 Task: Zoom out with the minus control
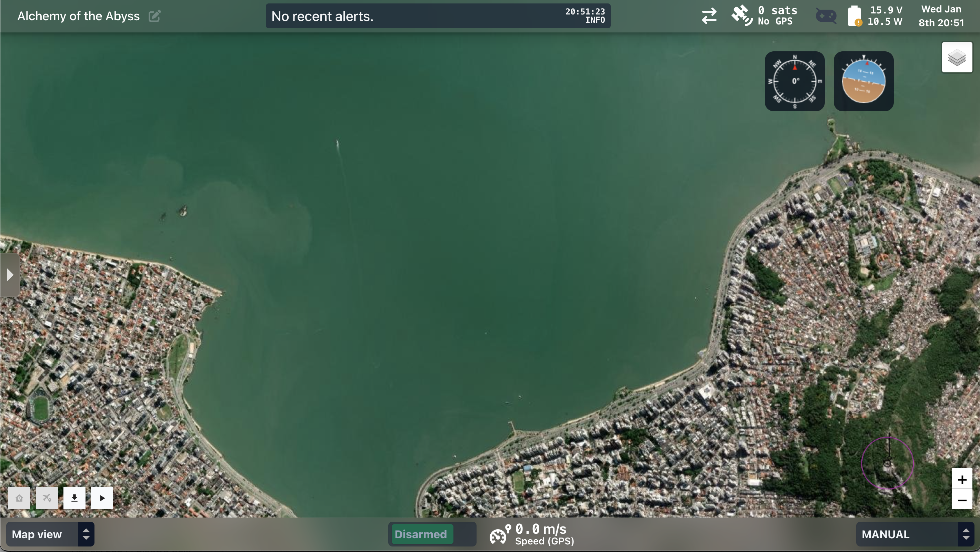[x=962, y=501]
